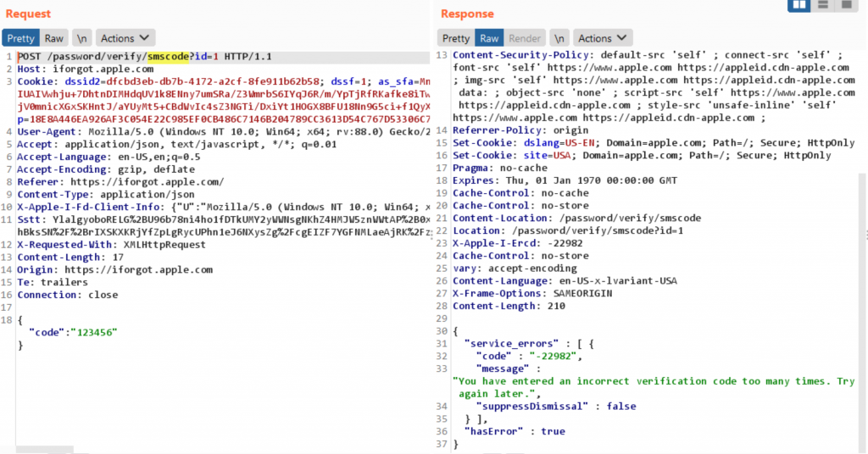Switch Response view to Raw tab
This screenshot has height=454, width=868.
489,38
